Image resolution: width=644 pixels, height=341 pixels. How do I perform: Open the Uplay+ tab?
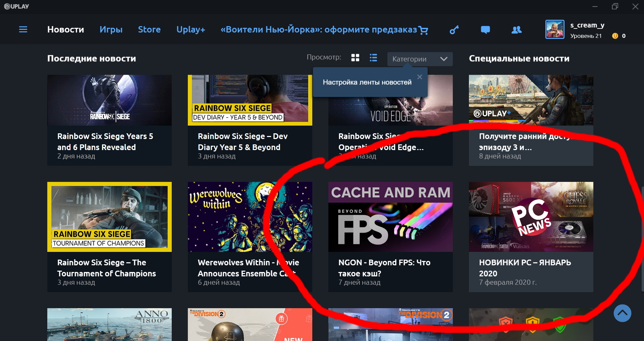(x=191, y=29)
